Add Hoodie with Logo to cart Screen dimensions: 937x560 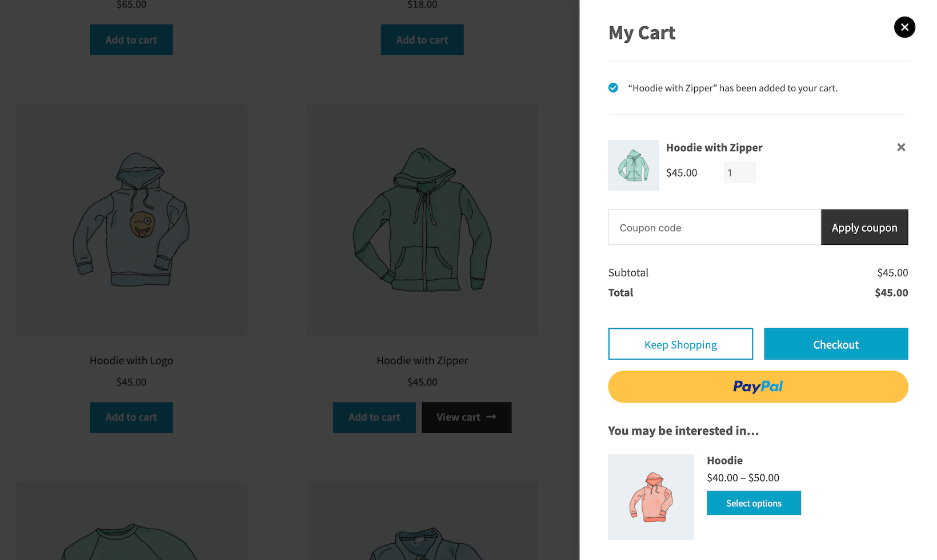131,417
